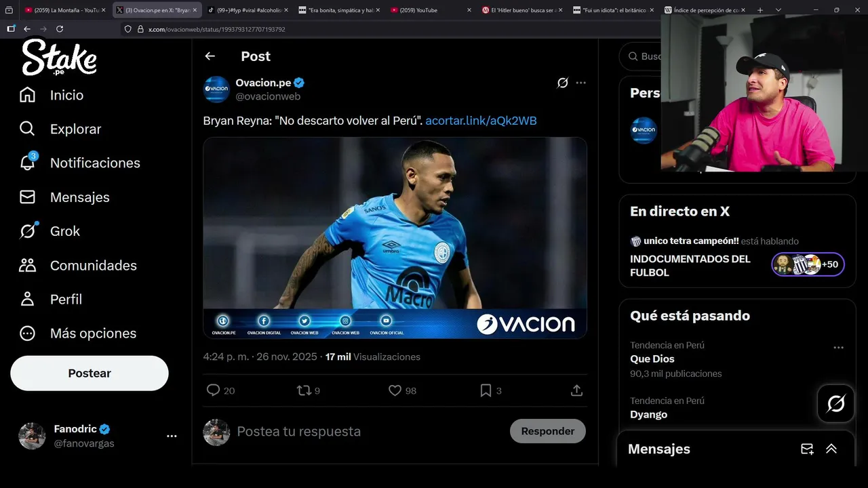The height and width of the screenshot is (488, 868).
Task: Share the post with upload icon
Action: point(576,390)
